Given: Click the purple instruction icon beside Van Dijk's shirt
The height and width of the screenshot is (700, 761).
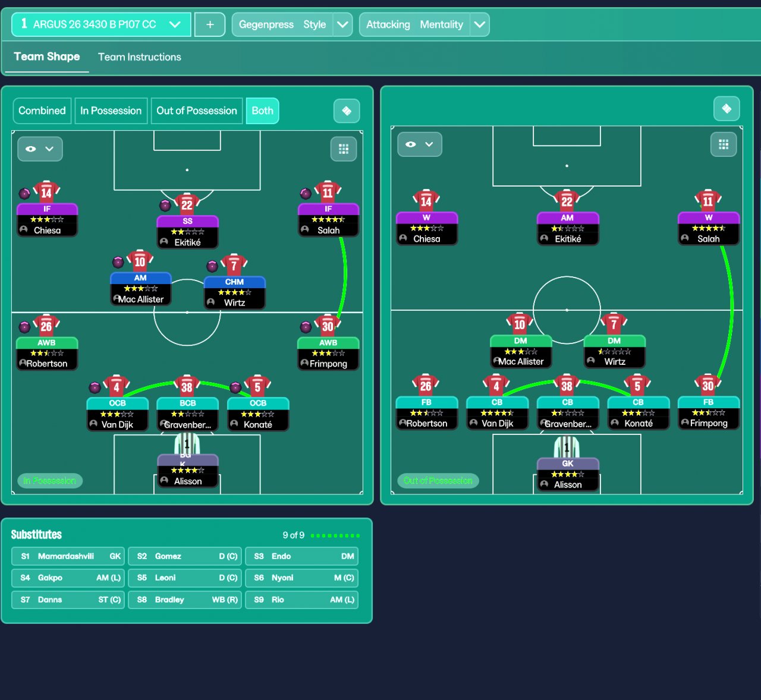Looking at the screenshot, I should click(x=95, y=388).
